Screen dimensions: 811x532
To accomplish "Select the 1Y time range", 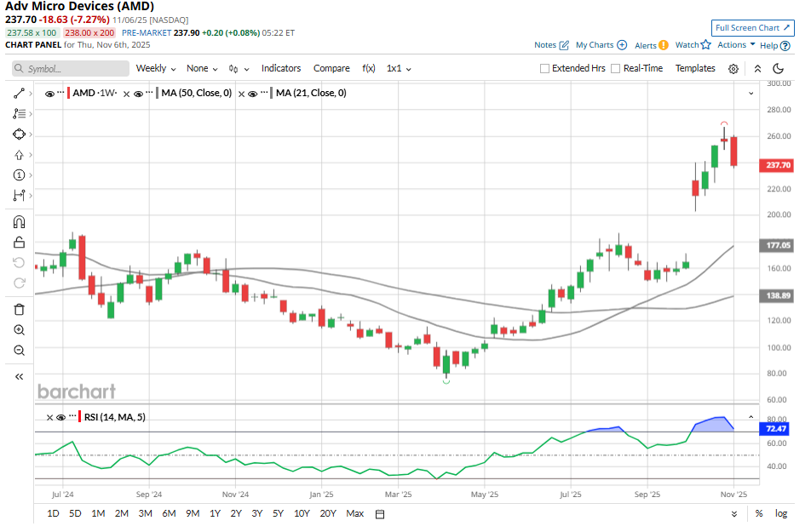I will [x=215, y=513].
